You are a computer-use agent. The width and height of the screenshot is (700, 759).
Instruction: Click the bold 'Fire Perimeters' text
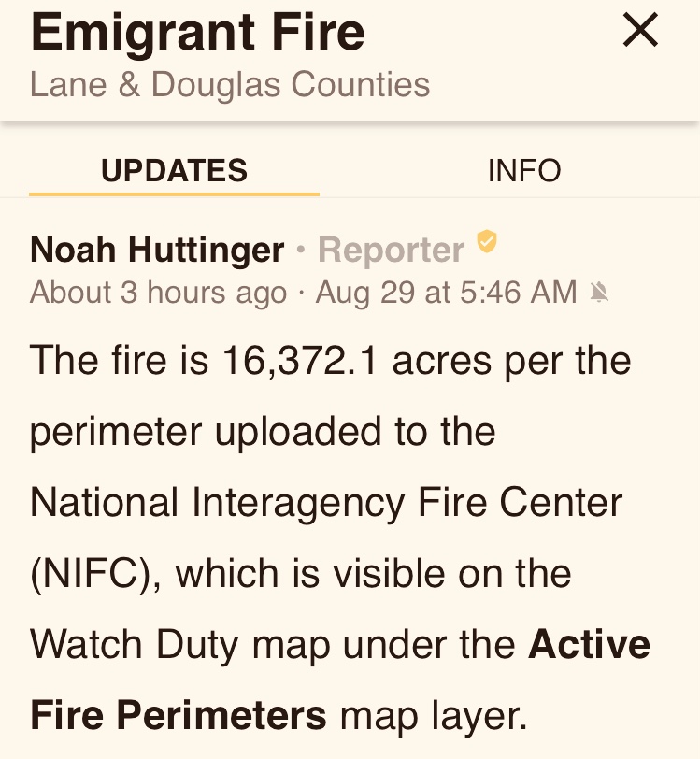(179, 716)
